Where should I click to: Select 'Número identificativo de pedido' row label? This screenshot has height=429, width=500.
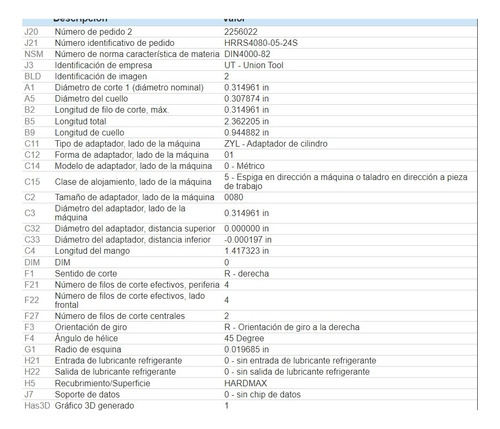click(x=114, y=43)
